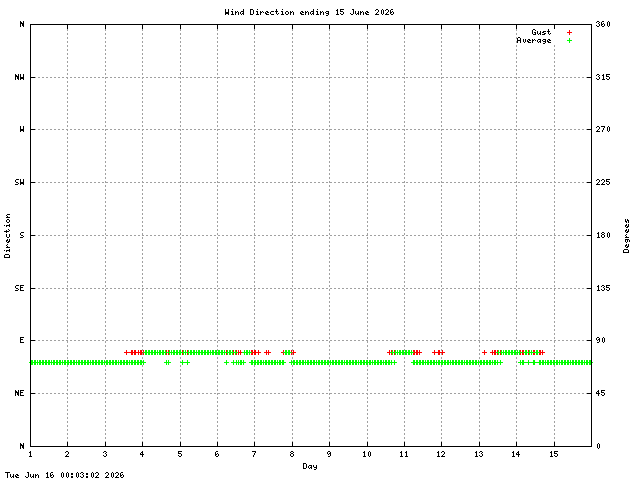Image resolution: width=640 pixels, height=480 pixels.
Task: Select the 'Average' legend label
Action: pos(534,40)
